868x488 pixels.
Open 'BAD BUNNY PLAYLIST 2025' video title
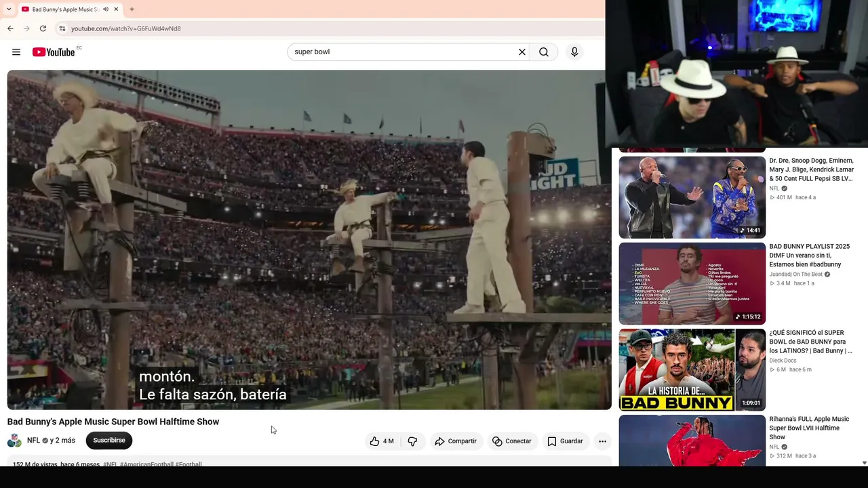[x=809, y=256]
